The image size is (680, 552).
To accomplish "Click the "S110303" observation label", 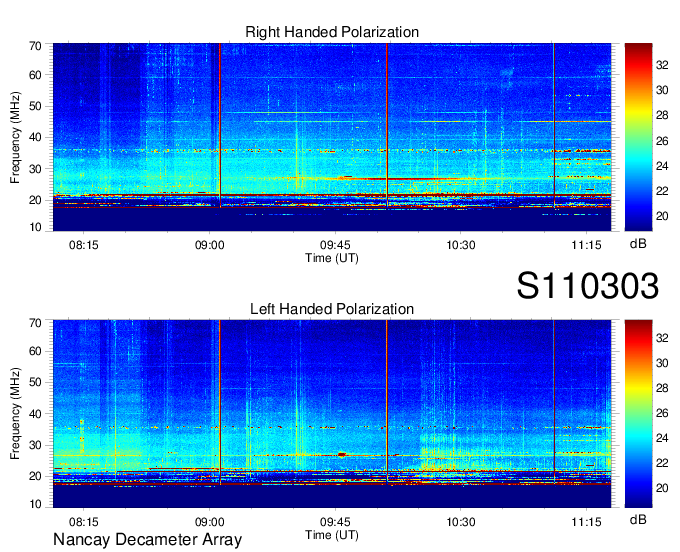I will (588, 286).
